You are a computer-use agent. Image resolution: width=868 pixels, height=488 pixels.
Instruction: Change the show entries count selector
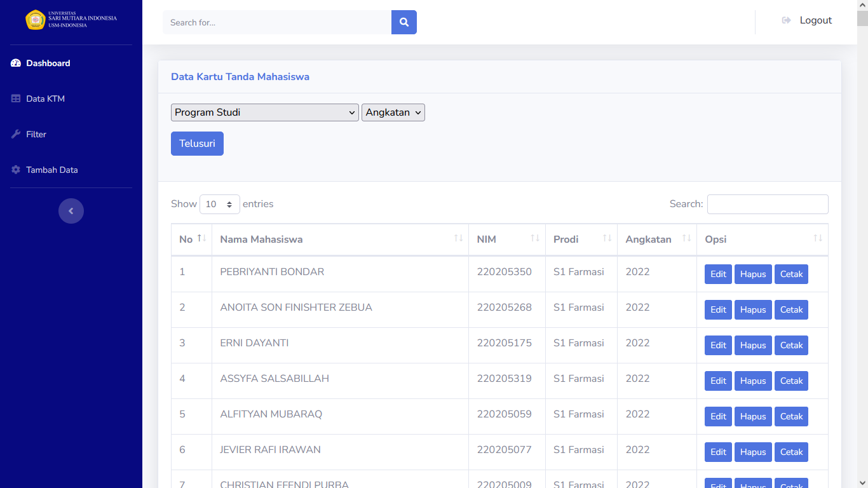tap(219, 205)
